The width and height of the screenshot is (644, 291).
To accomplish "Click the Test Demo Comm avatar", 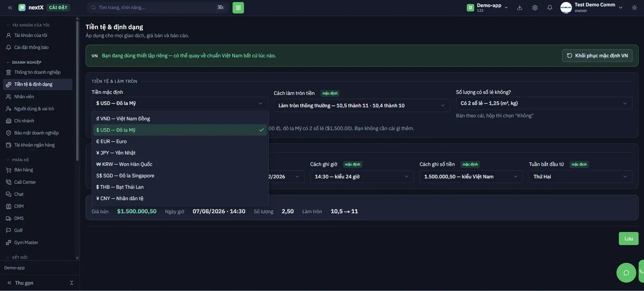I will [x=566, y=7].
